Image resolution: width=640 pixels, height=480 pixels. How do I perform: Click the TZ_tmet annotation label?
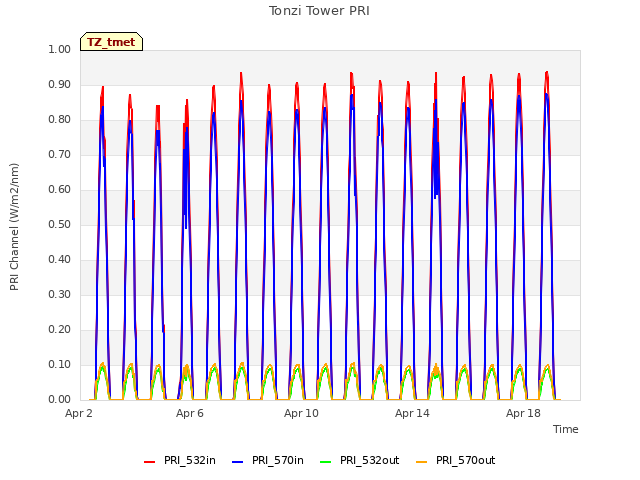pyautogui.click(x=111, y=42)
